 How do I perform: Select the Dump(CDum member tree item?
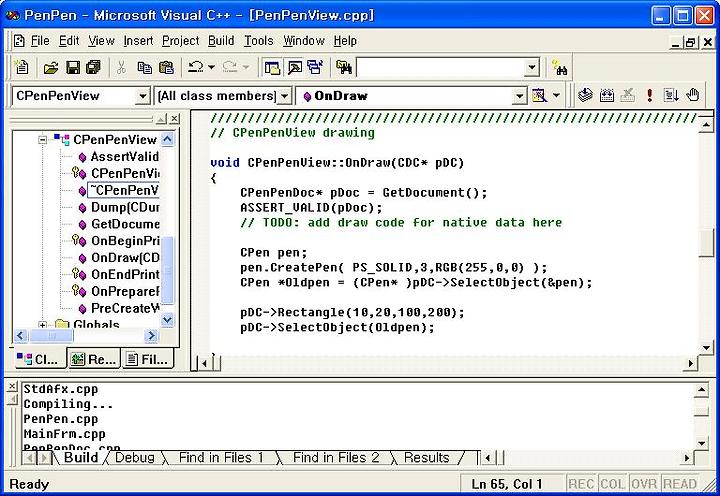point(125,208)
